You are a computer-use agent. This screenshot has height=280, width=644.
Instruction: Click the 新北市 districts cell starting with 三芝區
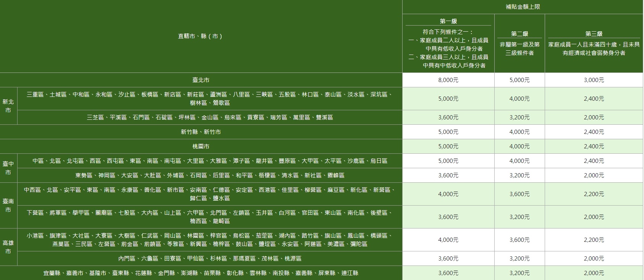(x=210, y=117)
